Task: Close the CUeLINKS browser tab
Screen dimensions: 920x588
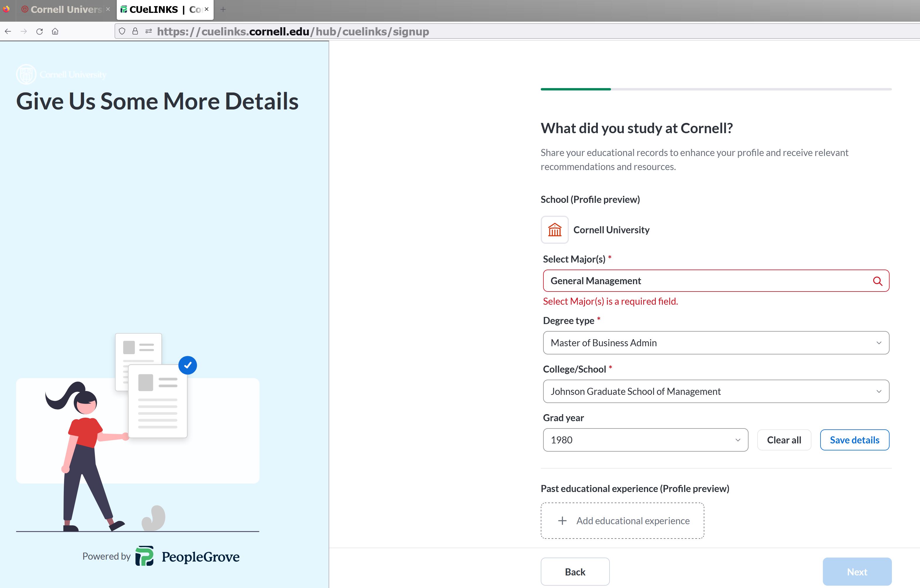Action: (207, 9)
